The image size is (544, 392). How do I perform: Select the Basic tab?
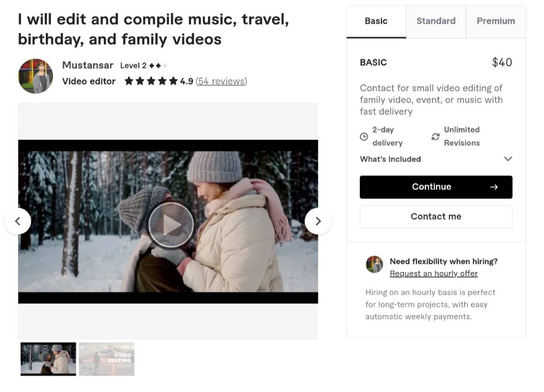[x=375, y=21]
